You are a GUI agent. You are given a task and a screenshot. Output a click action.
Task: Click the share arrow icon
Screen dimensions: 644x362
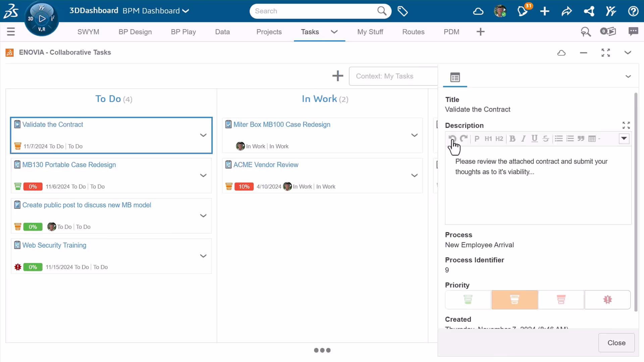click(567, 11)
